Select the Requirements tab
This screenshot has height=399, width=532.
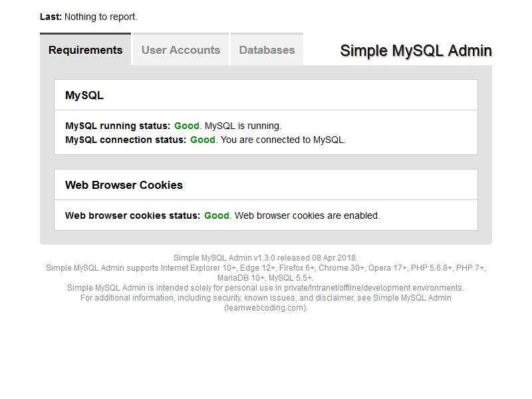click(x=85, y=49)
